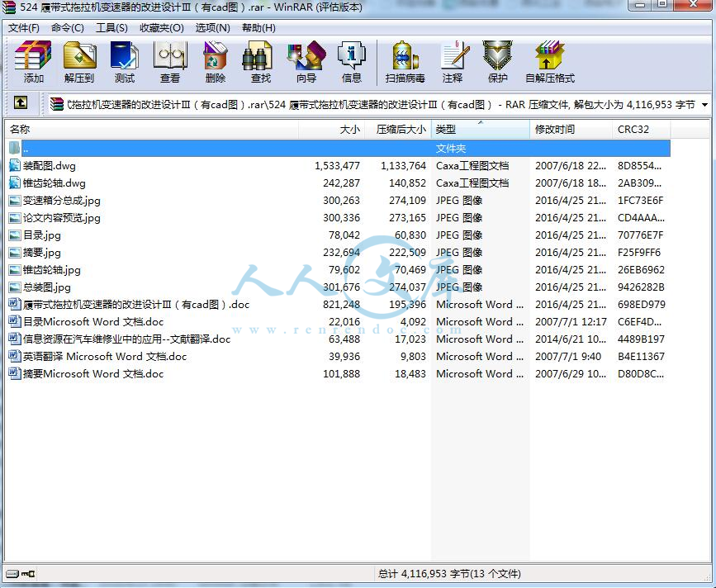Click the drive/key icon in status bar
This screenshot has height=588, width=716.
coord(21,573)
